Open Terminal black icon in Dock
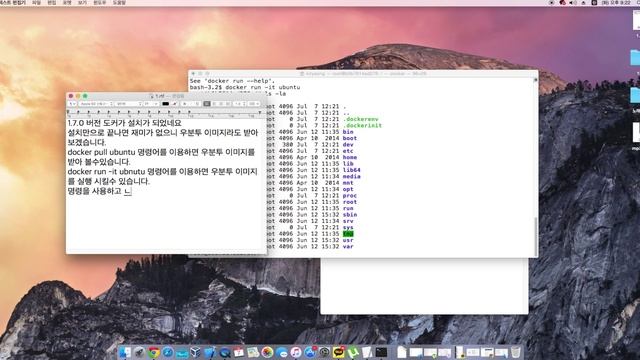640x360 pixels. coord(381,352)
